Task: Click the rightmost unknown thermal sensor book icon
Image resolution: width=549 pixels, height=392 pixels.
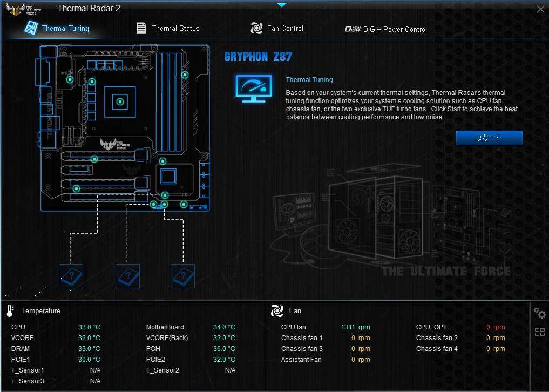Action: [x=183, y=276]
